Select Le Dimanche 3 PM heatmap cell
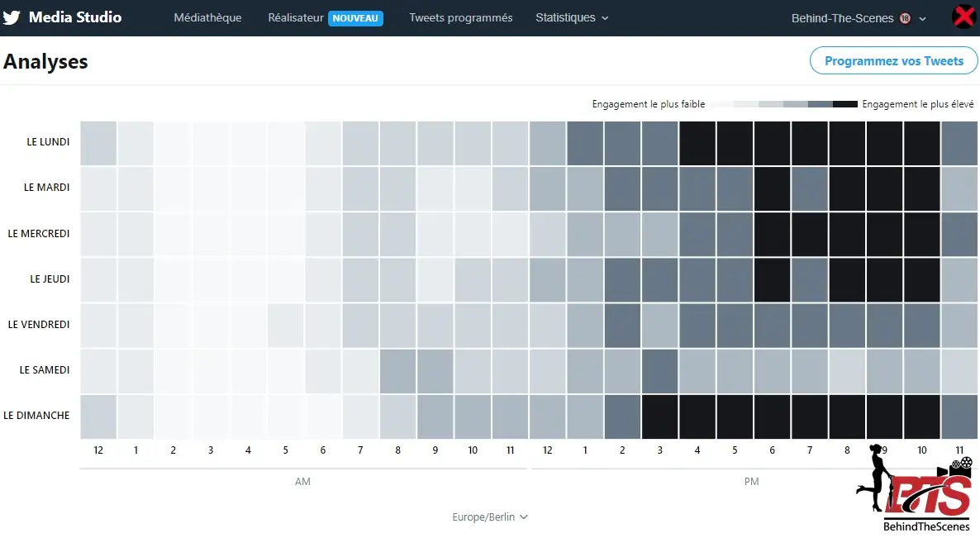The height and width of the screenshot is (538, 980). click(x=659, y=416)
